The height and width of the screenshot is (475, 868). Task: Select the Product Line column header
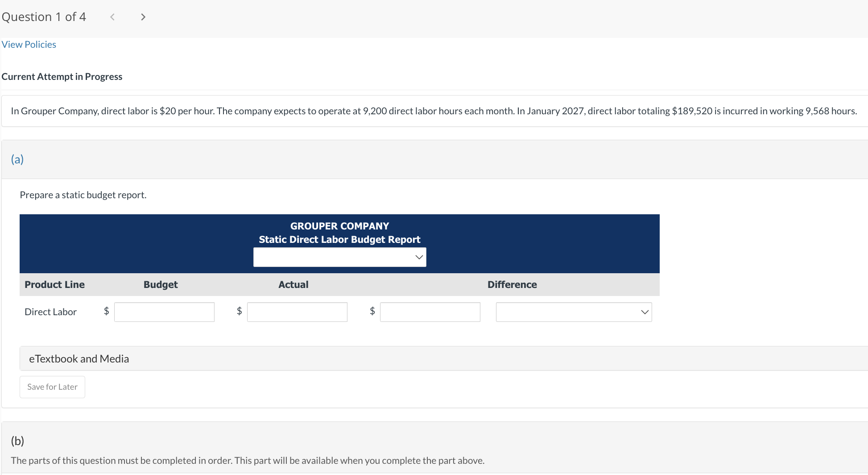click(x=54, y=284)
